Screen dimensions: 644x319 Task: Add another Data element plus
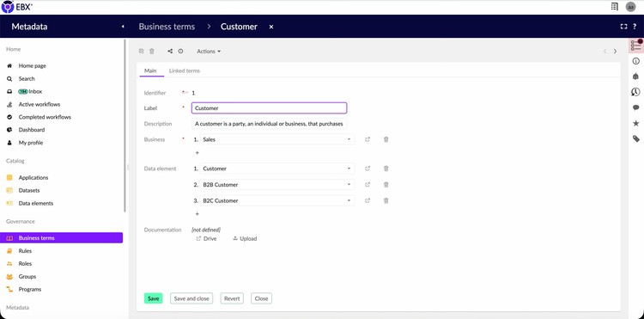[197, 214]
